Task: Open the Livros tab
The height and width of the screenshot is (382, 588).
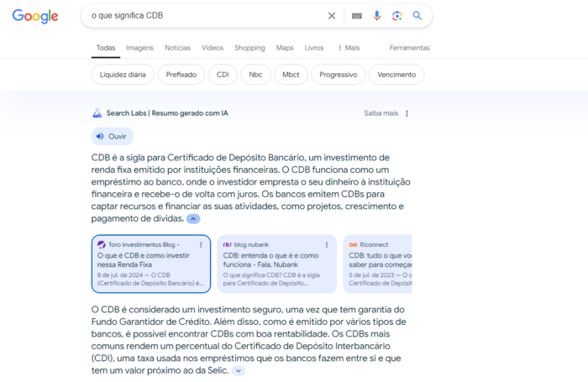Action: 314,48
